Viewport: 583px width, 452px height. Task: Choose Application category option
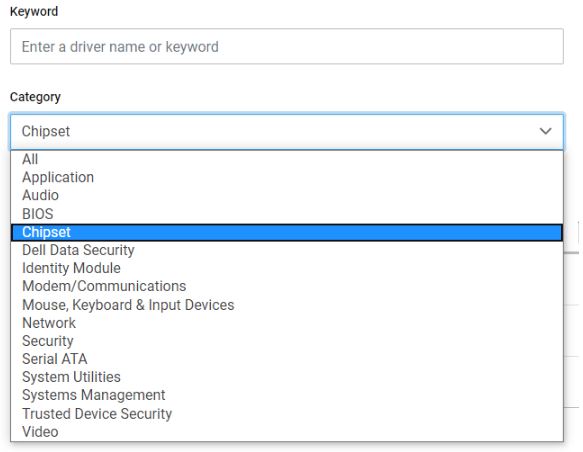coord(287,177)
